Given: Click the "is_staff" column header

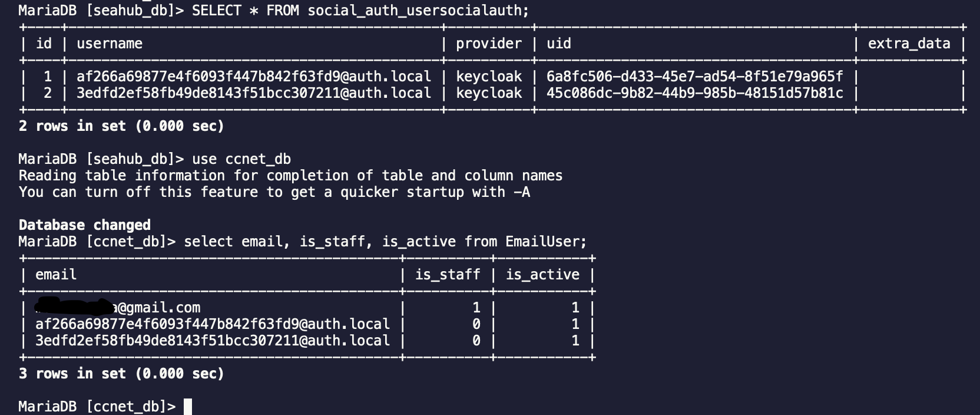Looking at the screenshot, I should [448, 275].
